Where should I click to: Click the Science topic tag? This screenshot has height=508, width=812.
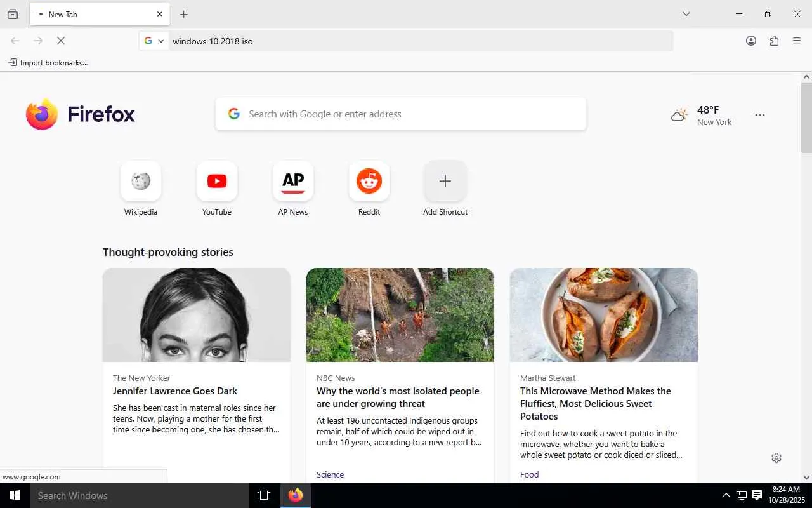click(331, 474)
